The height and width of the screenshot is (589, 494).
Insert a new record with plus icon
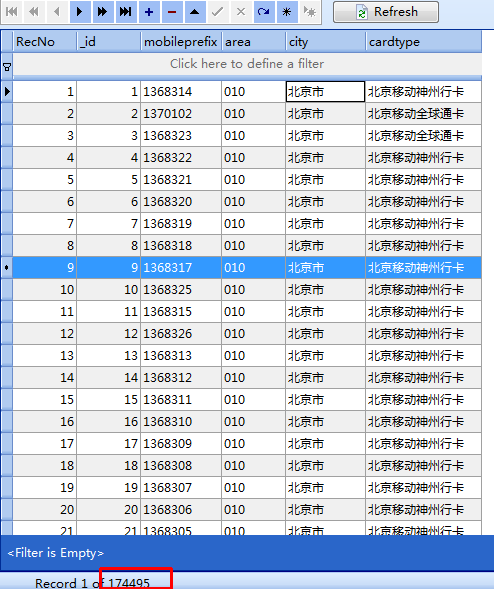pos(149,12)
